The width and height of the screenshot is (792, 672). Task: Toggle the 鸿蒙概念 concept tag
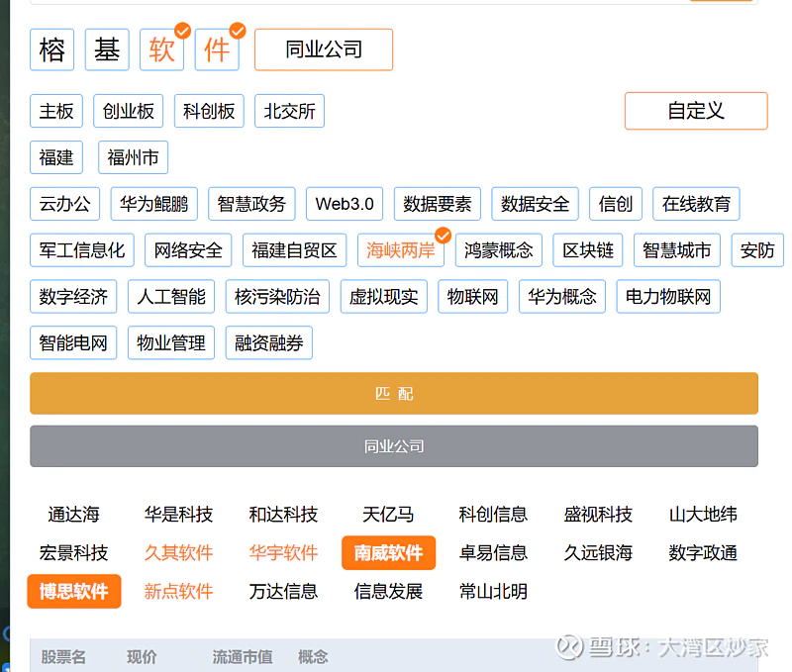[499, 250]
